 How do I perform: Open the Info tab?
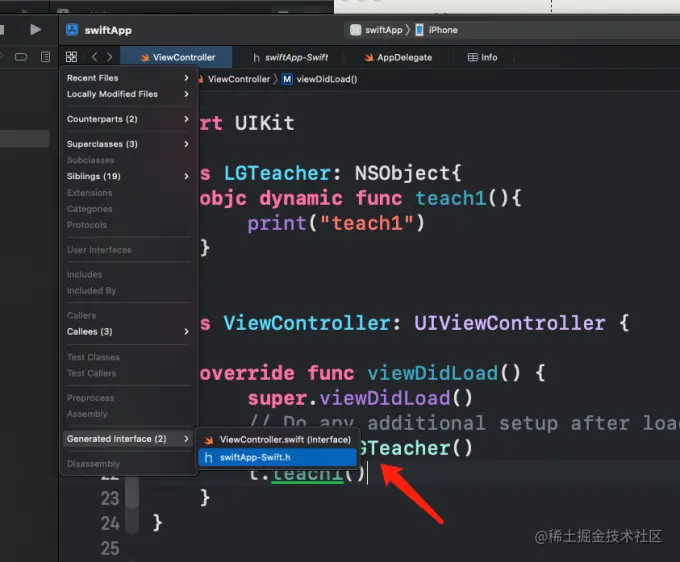pos(482,57)
